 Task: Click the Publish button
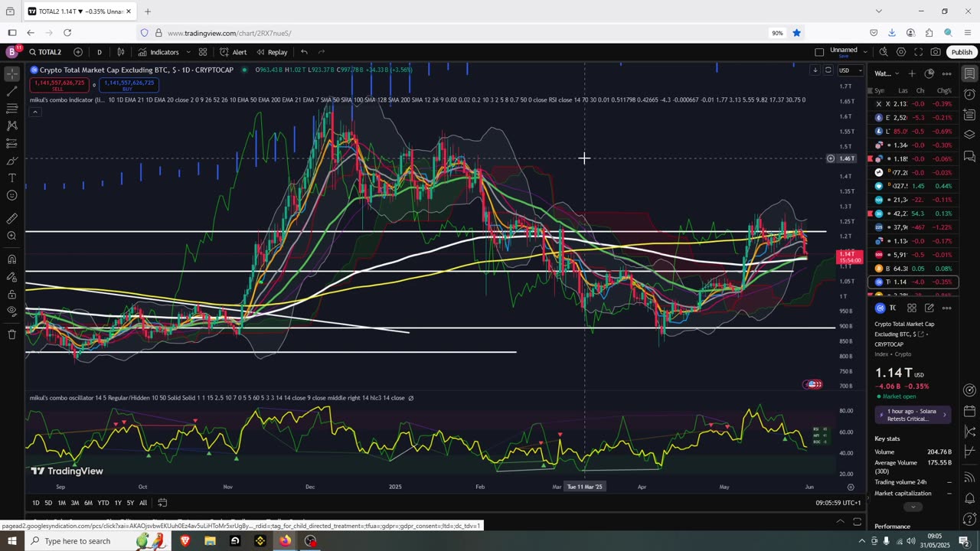pos(962,52)
